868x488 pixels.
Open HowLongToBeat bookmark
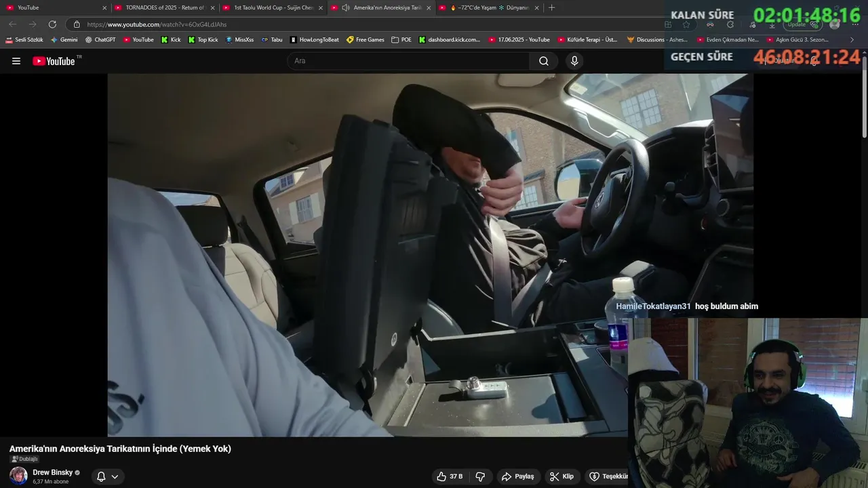coord(314,40)
